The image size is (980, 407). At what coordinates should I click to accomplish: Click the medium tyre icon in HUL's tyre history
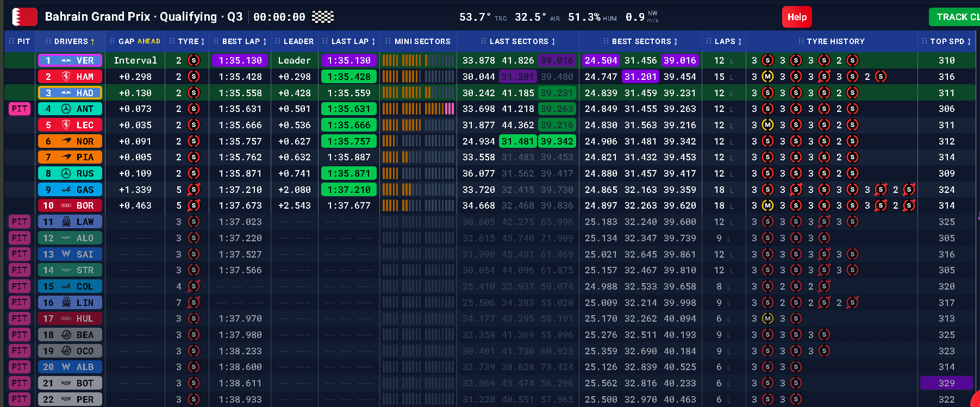coord(767,318)
